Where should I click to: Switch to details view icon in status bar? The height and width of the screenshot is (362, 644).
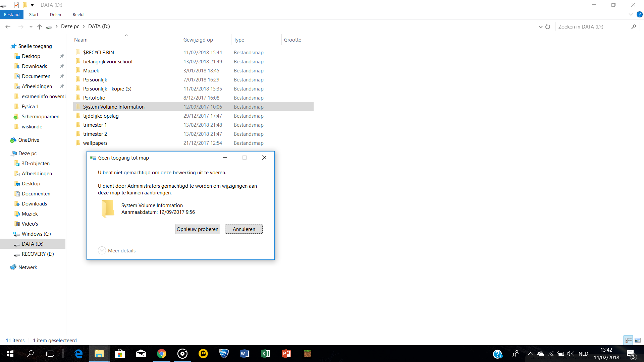628,340
